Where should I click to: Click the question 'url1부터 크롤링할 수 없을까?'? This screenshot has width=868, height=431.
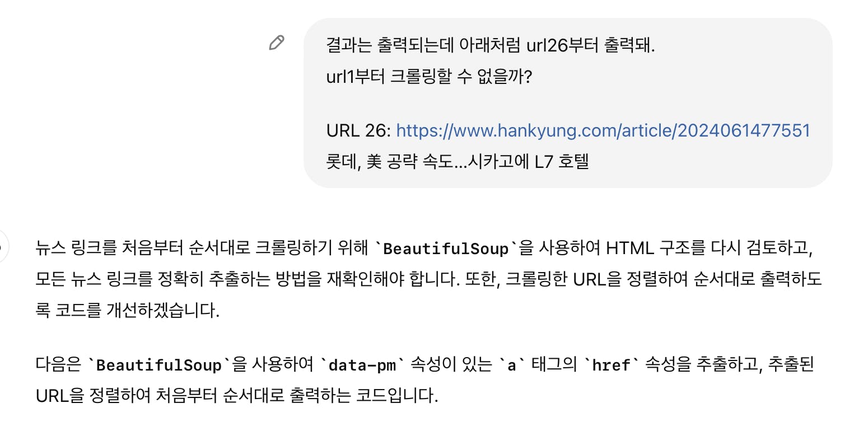428,76
